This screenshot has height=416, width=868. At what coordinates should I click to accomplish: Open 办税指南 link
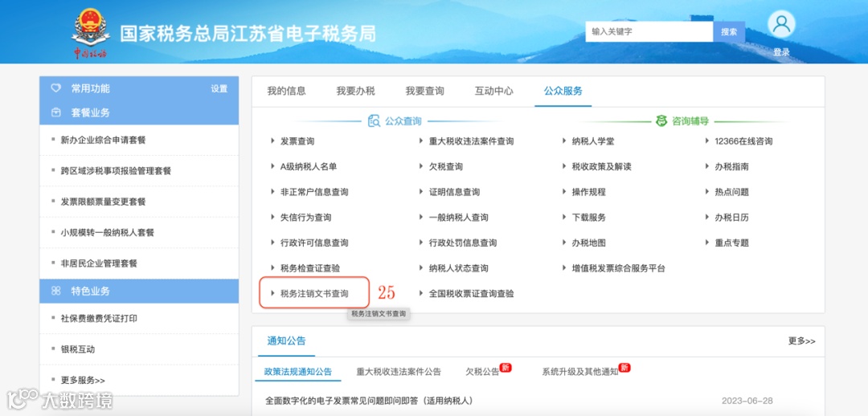pos(732,166)
